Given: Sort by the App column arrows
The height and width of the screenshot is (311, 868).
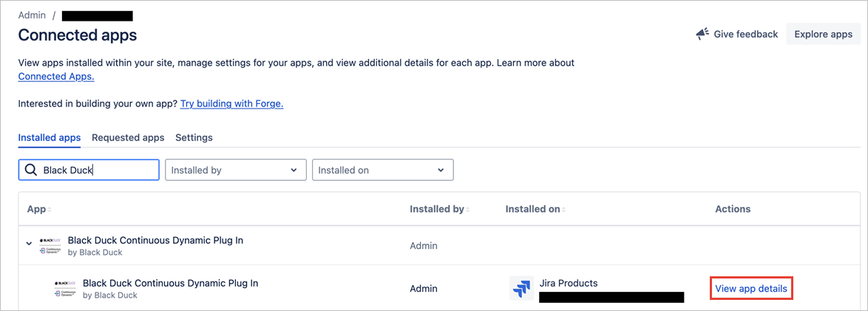Looking at the screenshot, I should tap(50, 209).
